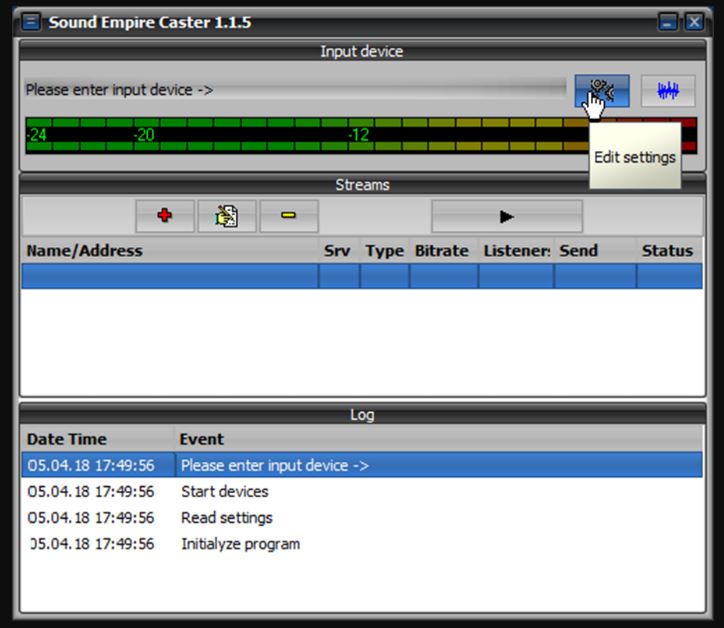Select the 'Read settings' log entry

[x=362, y=518]
